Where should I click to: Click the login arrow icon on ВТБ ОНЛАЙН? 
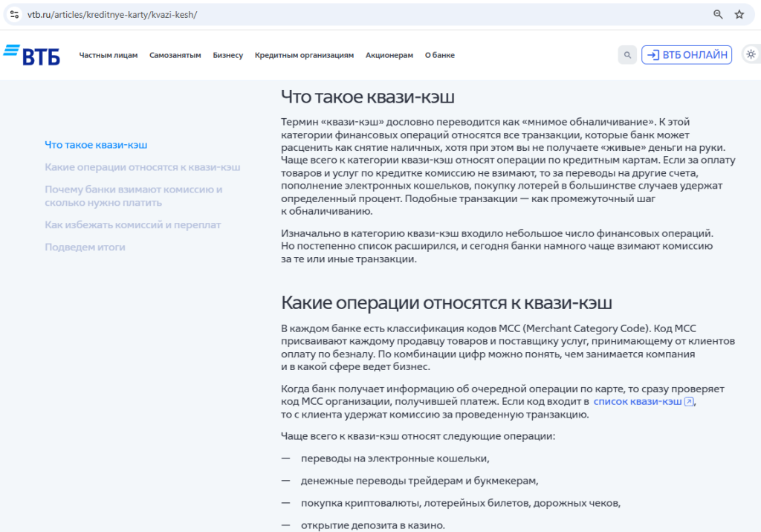654,54
